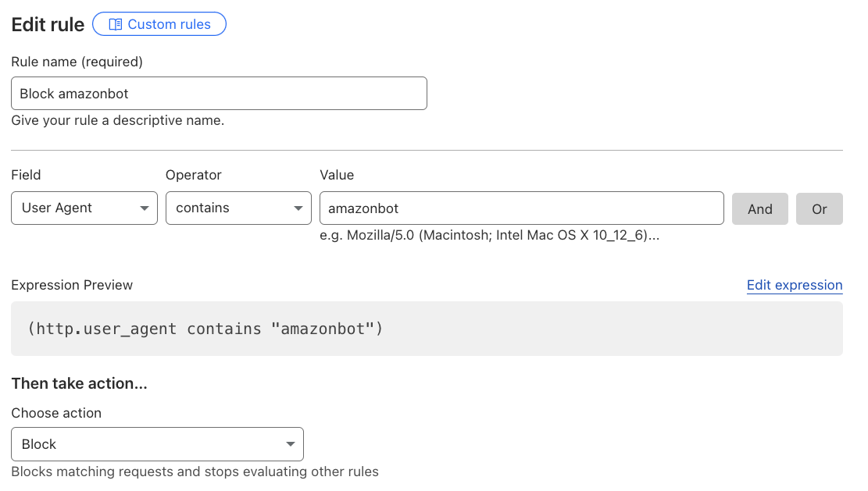Click the Edit expression link

click(x=794, y=285)
